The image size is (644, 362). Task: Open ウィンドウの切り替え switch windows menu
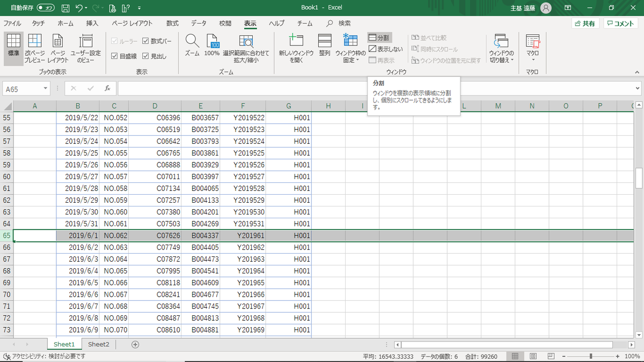(502, 48)
